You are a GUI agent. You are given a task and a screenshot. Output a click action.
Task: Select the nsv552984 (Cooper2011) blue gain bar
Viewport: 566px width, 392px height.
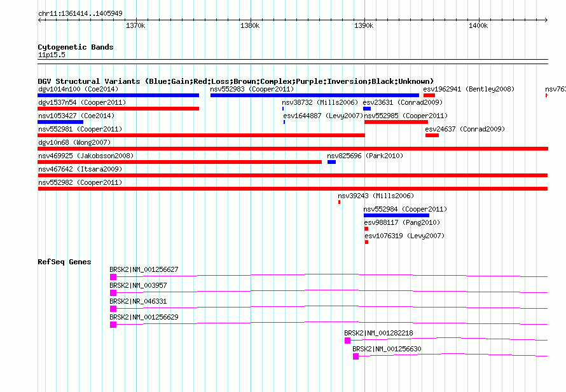point(396,215)
